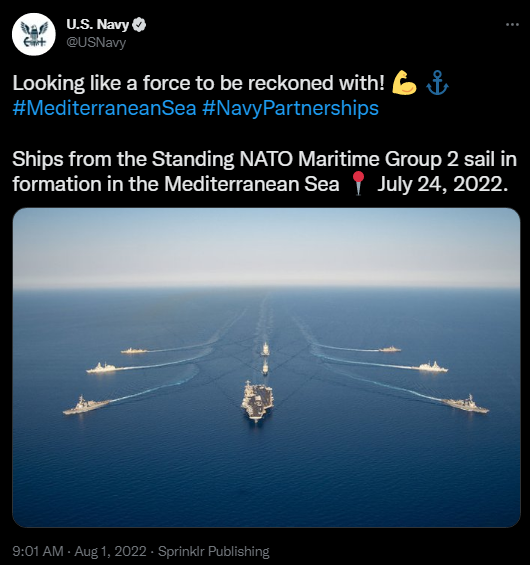Click the verified badge next to U.S. Navy
Screen dimensions: 530x565
tap(139, 25)
